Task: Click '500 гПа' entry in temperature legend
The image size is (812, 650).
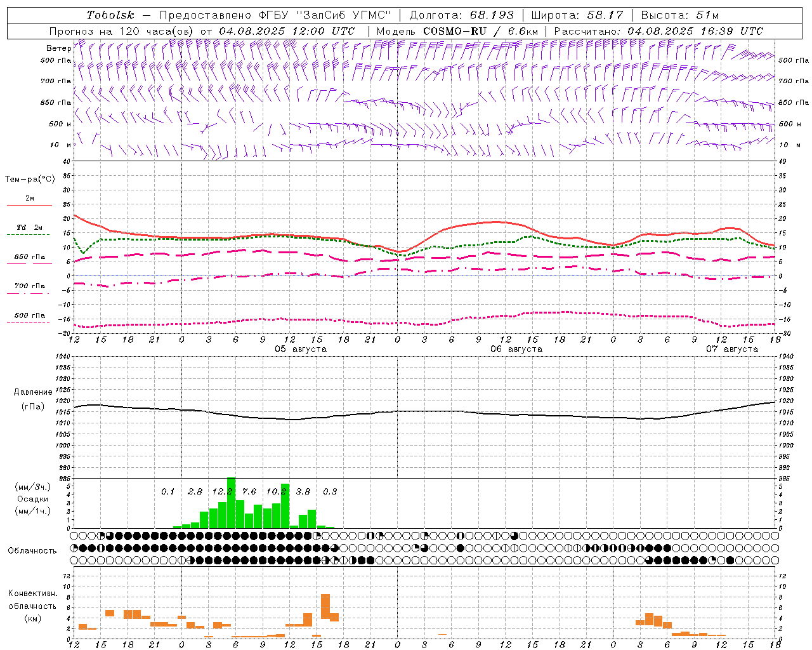Action: 30,315
